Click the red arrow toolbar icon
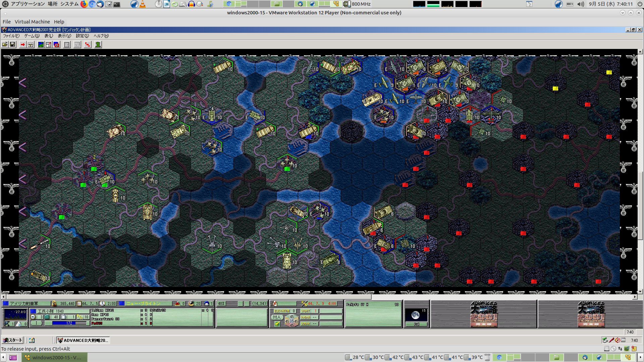This screenshot has width=644, height=362. click(22, 45)
